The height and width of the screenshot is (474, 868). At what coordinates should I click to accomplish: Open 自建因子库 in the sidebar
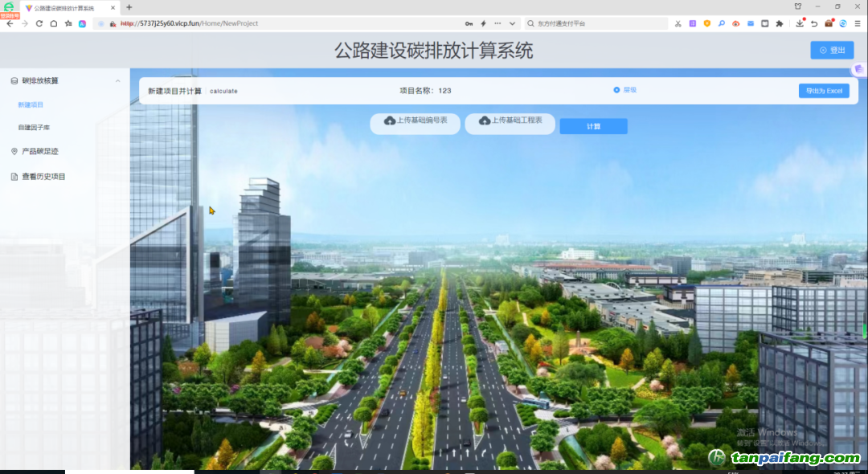pyautogui.click(x=34, y=128)
